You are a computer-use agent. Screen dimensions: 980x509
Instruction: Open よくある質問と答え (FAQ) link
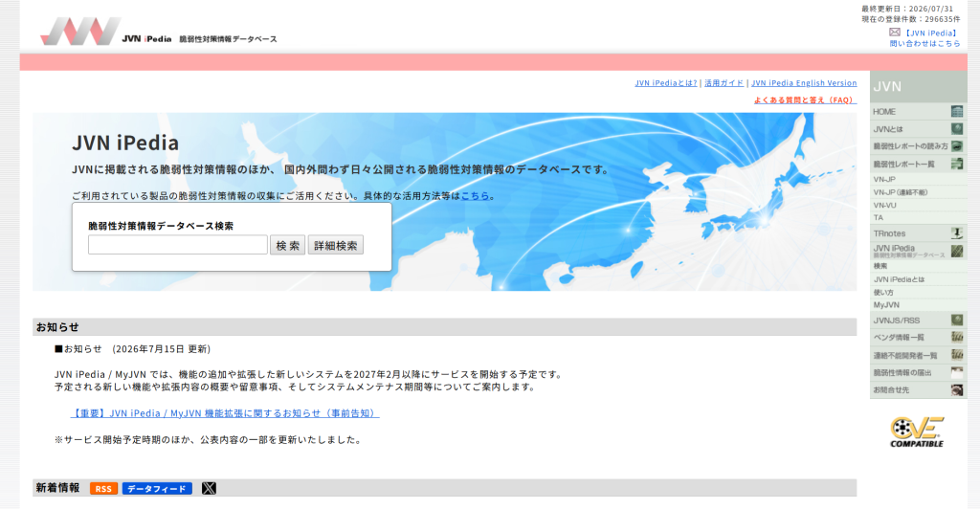click(805, 100)
